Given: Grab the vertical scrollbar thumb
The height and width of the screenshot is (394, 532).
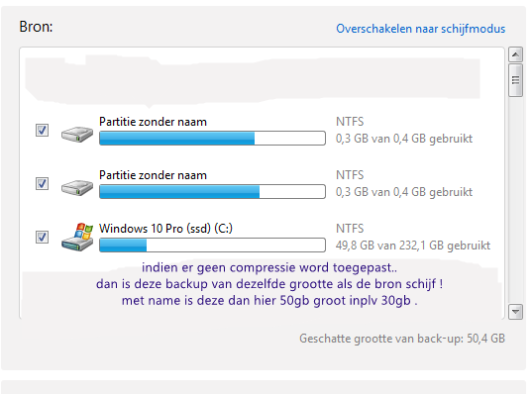Looking at the screenshot, I should 515,80.
